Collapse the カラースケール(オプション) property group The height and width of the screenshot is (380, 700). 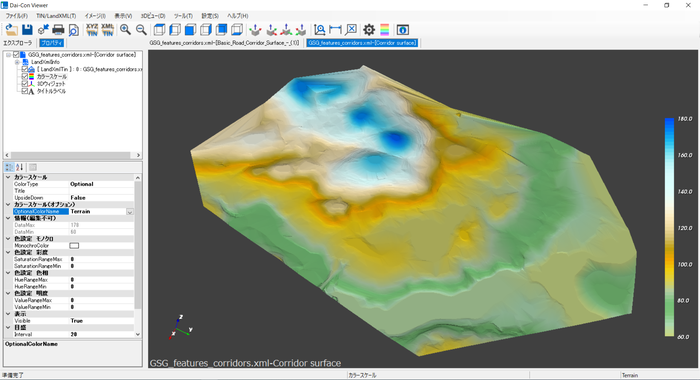click(x=8, y=205)
